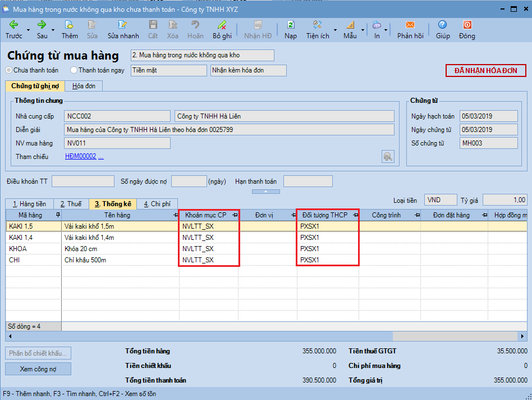This screenshot has height=400, width=532.
Task: Click the Thêm new document icon
Action: [70, 25]
